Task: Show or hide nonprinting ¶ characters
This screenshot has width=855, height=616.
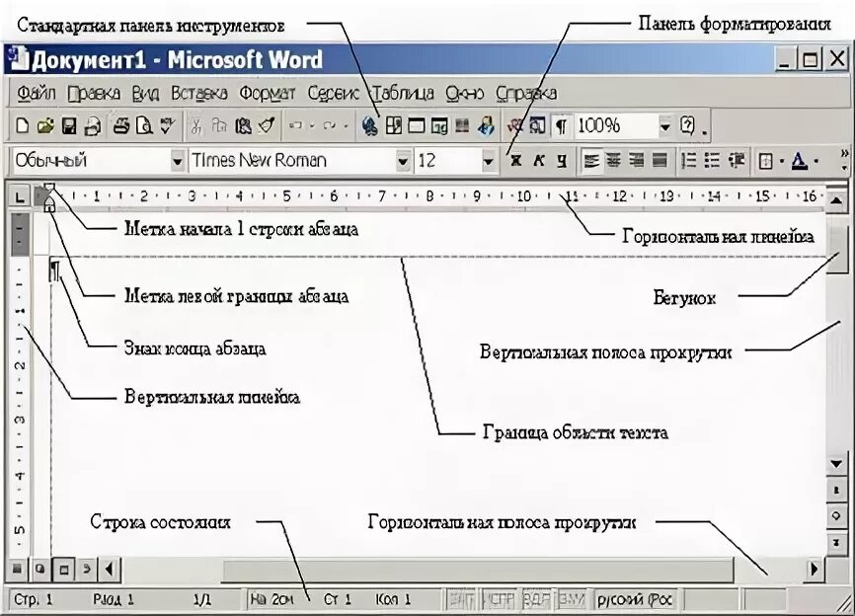Action: point(561,126)
